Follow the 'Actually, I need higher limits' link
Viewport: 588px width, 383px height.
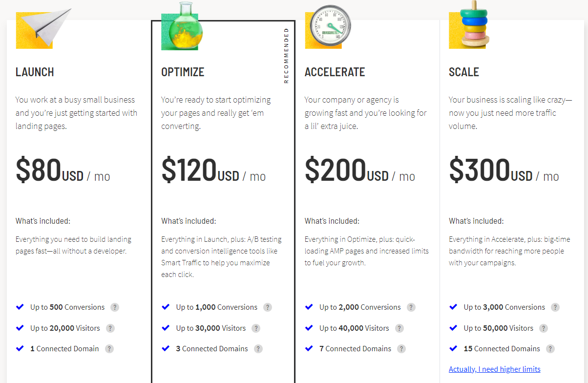point(495,369)
